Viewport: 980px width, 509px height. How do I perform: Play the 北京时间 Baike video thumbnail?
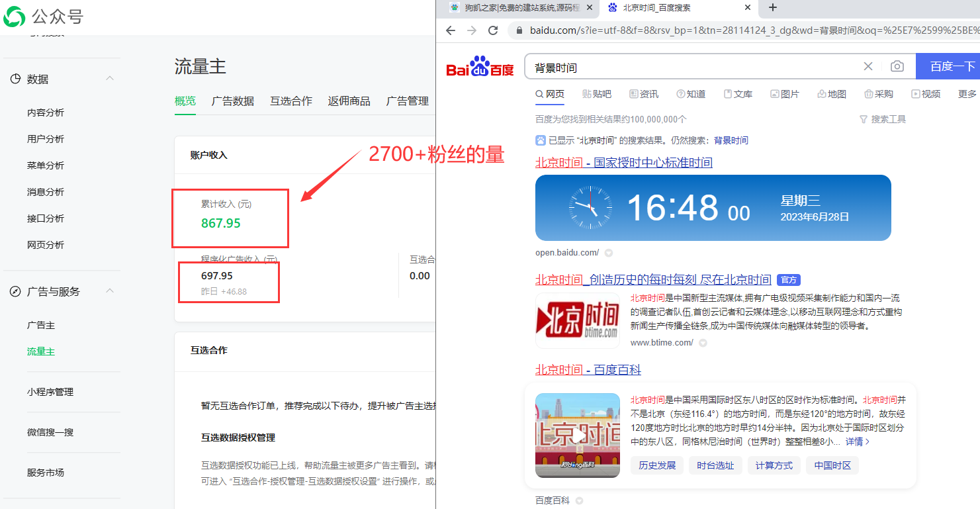(x=577, y=436)
